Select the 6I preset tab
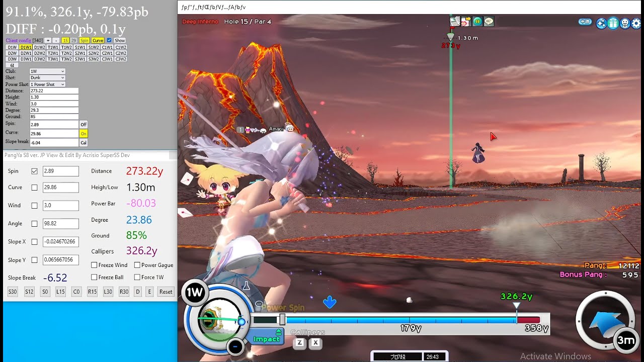644x362 pixels. click(12, 65)
